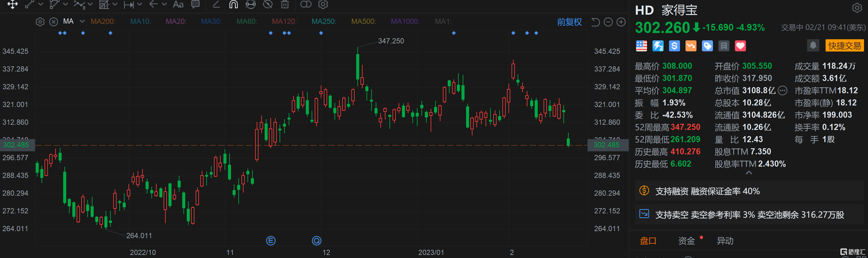Select the crosshair move tool
Viewport: 868px width, 258px height.
click(13, 4)
